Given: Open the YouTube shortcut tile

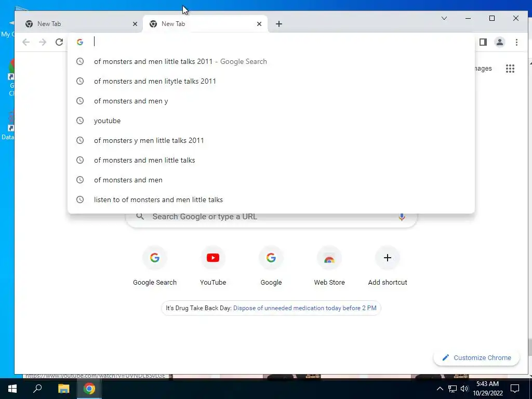Looking at the screenshot, I should [212, 266].
